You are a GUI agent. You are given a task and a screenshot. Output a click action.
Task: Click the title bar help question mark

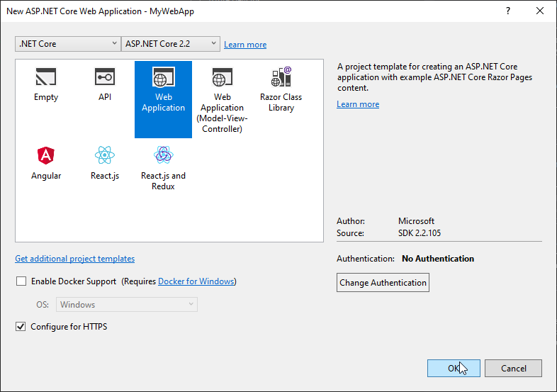click(507, 11)
